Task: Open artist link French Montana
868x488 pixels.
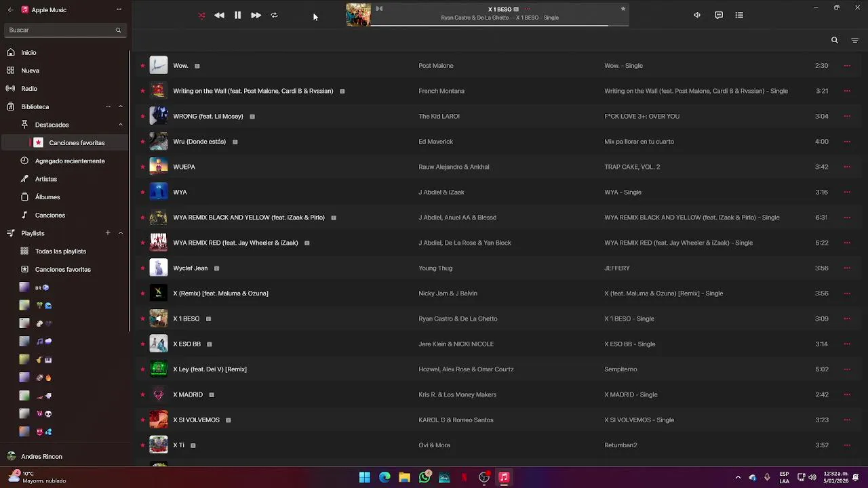Action: coord(441,91)
